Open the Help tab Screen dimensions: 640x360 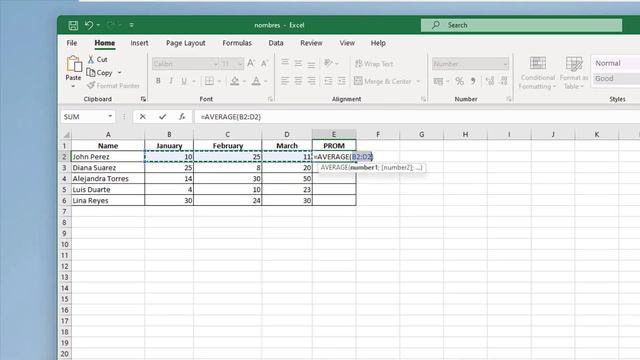pos(378,43)
